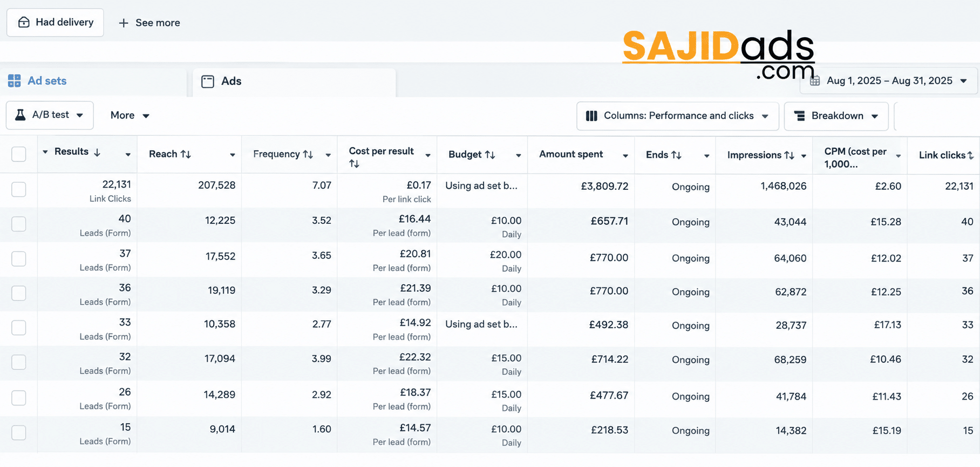Click the Columns bars icon
980x467 pixels.
591,116
